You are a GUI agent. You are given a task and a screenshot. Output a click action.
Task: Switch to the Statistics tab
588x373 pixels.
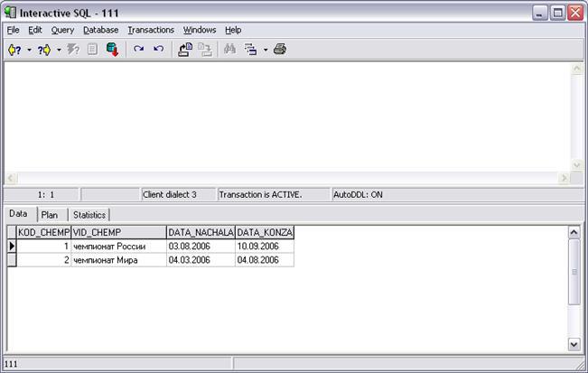89,215
